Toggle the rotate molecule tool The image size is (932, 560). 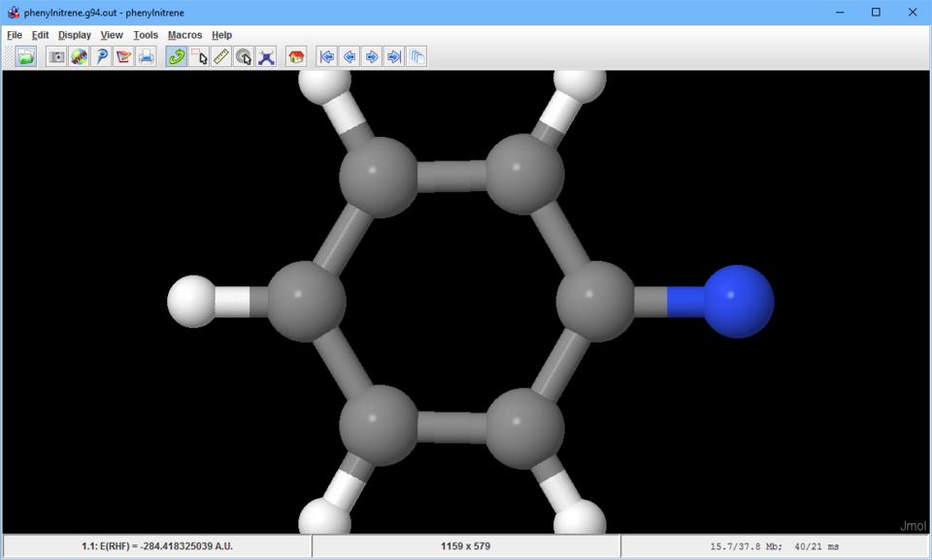coord(177,57)
